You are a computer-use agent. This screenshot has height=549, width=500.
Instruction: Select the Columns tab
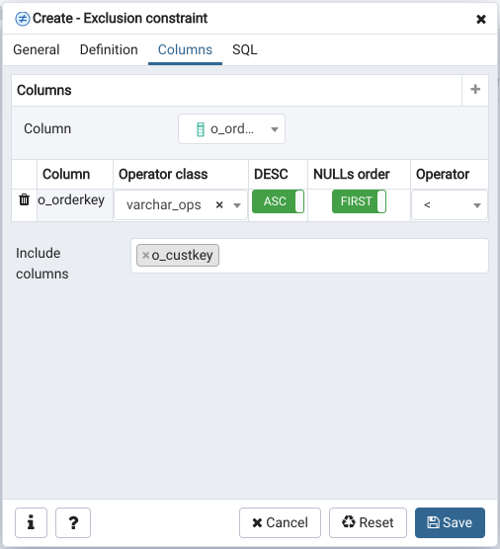coord(185,50)
